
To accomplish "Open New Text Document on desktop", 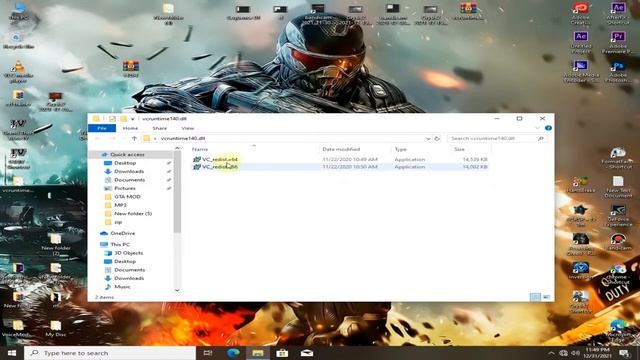I will 618,187.
